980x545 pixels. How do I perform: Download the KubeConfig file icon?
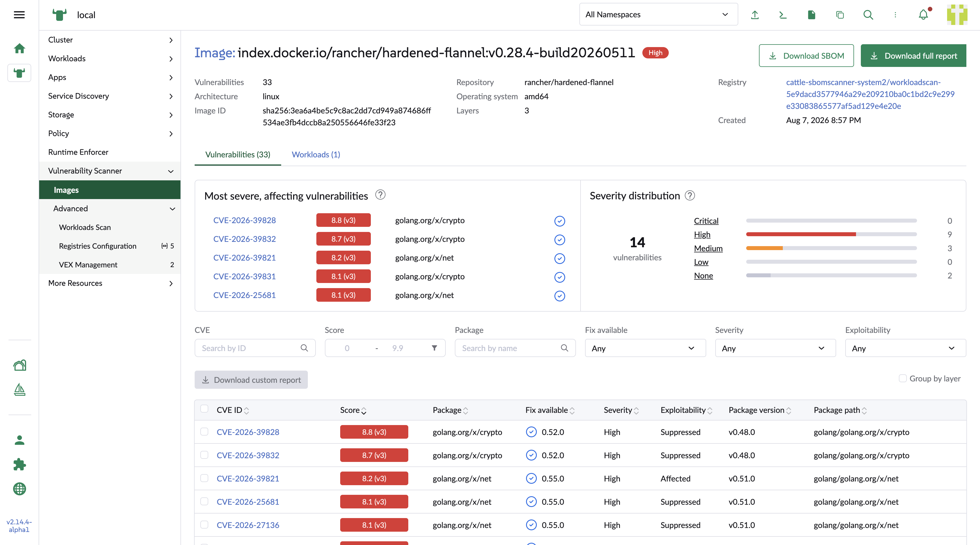click(811, 15)
